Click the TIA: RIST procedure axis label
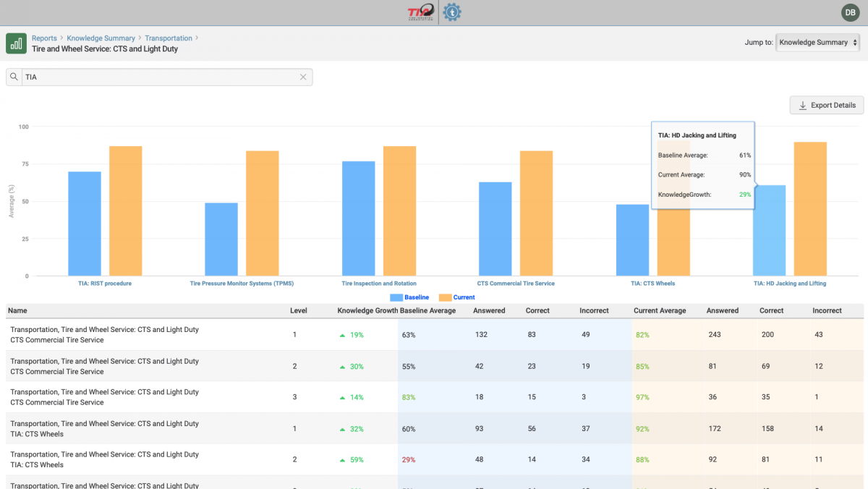This screenshot has width=868, height=489. pos(105,284)
